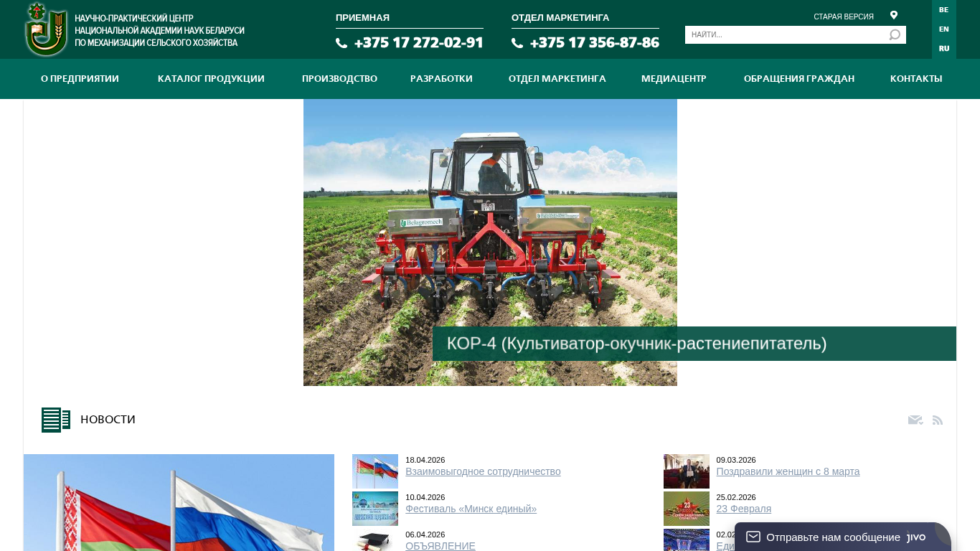Open Поздравили женщин с 8 марта link
Screen dimensions: 980x551
point(788,471)
